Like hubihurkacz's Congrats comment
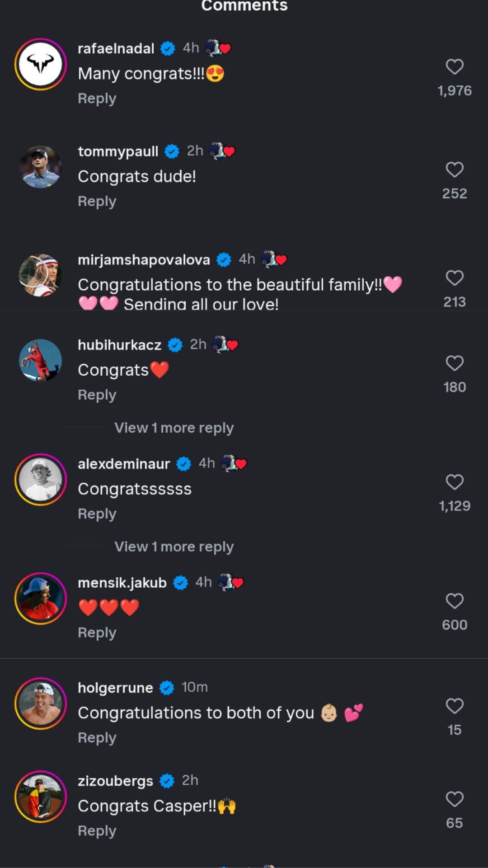Image resolution: width=488 pixels, height=868 pixels. [454, 363]
